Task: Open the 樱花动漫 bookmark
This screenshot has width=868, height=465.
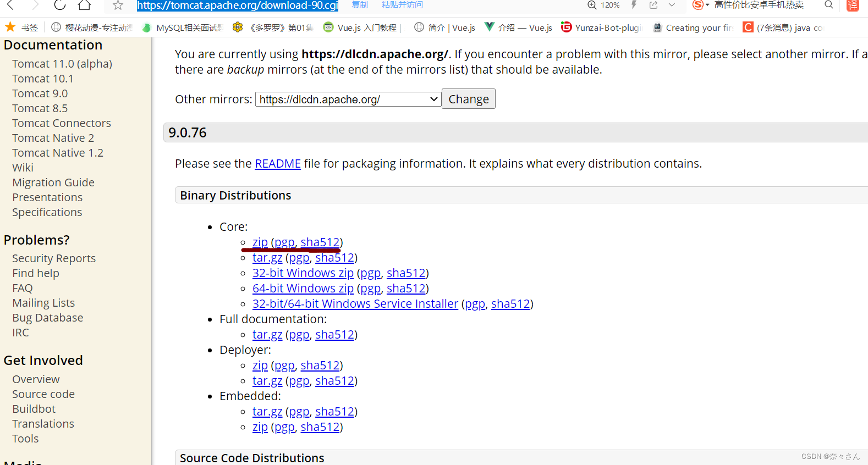Action: pyautogui.click(x=92, y=27)
